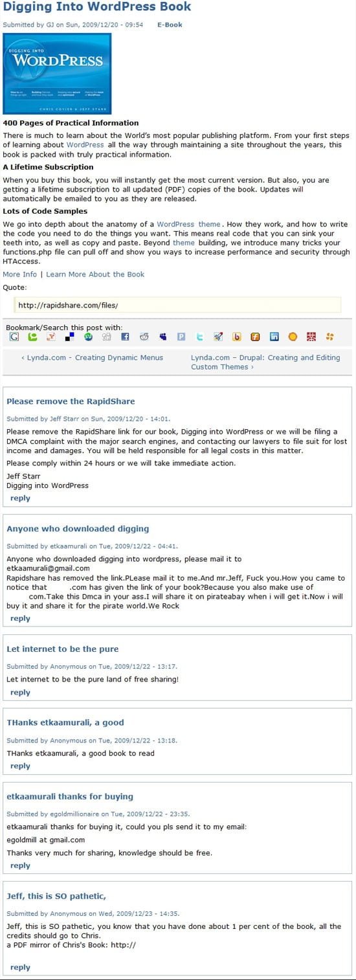The width and height of the screenshot is (356, 980).
Task: Click '400 Pages of Practical Information' heading
Action: coord(71,123)
